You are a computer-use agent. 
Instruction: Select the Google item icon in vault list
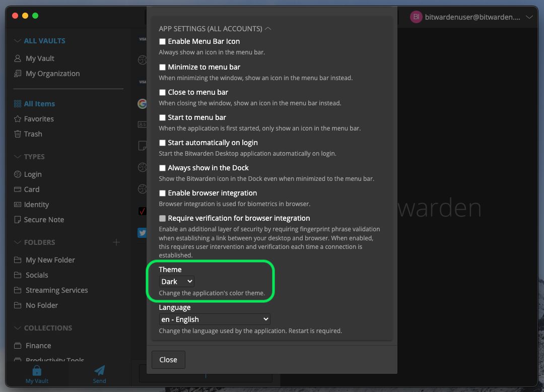click(x=142, y=103)
